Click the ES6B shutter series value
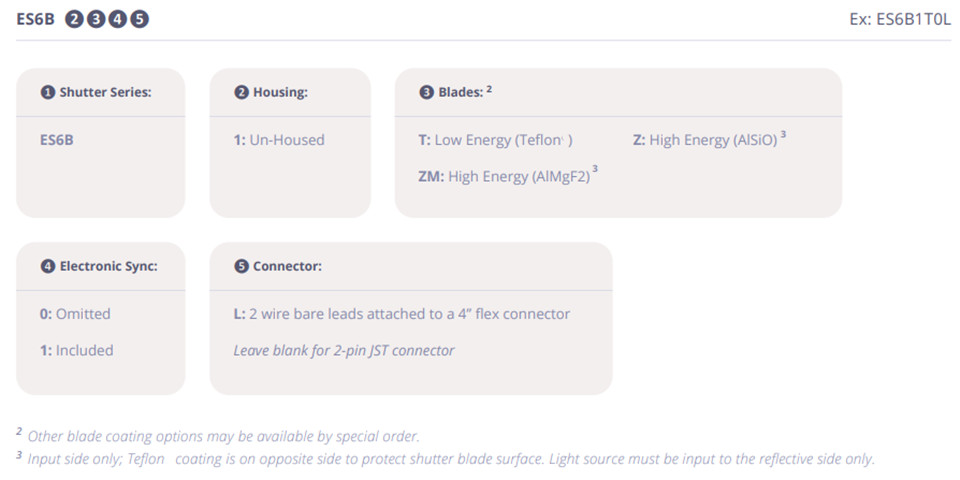This screenshot has height=480, width=960. pyautogui.click(x=57, y=140)
